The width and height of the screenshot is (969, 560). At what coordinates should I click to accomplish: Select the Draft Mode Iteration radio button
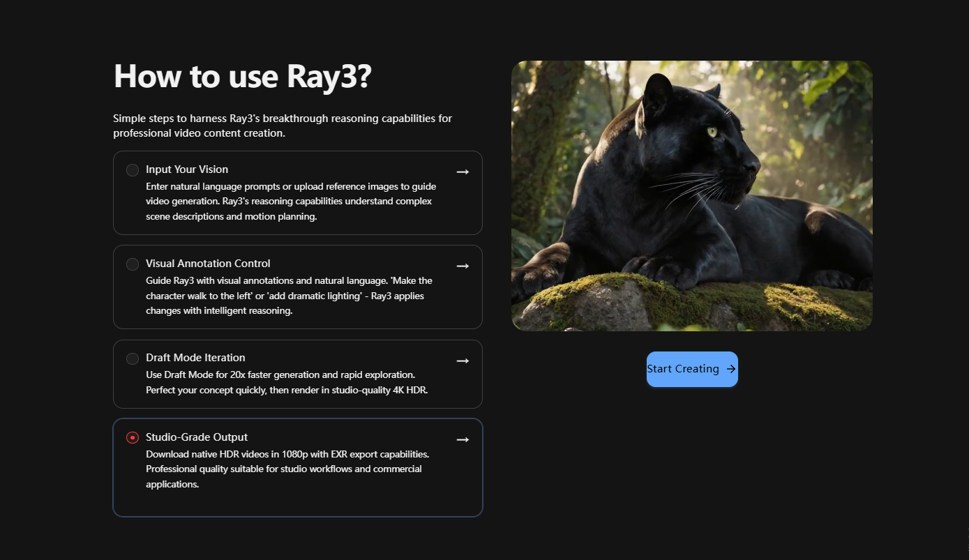[x=133, y=358]
